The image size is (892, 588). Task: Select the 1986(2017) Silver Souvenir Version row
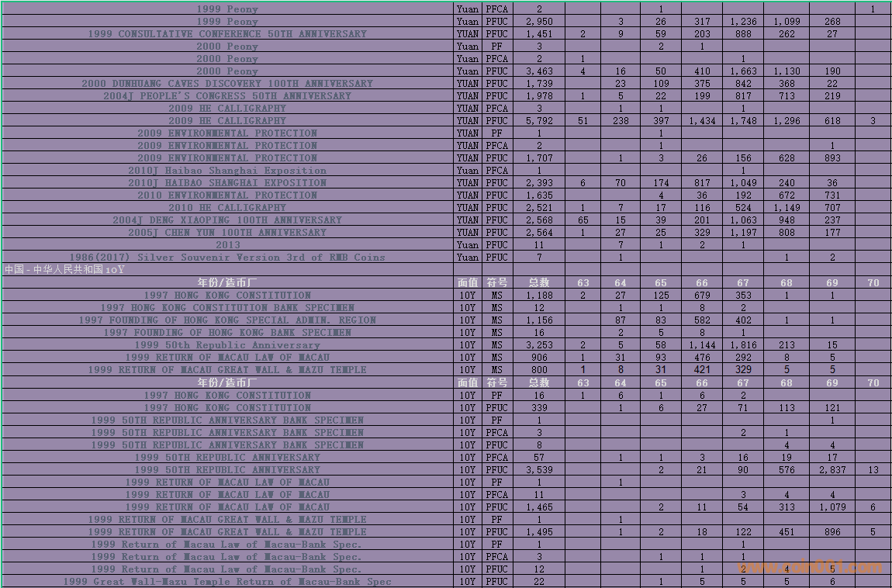click(227, 258)
